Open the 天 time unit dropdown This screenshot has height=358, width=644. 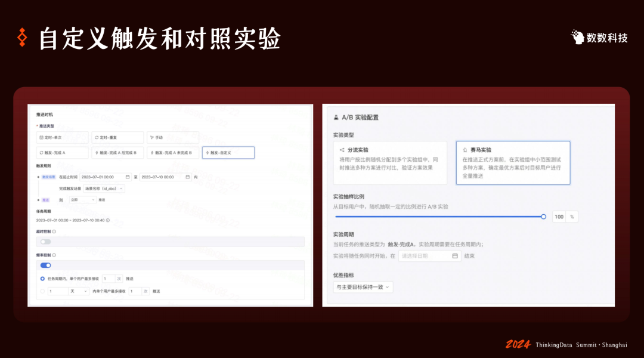coord(79,291)
